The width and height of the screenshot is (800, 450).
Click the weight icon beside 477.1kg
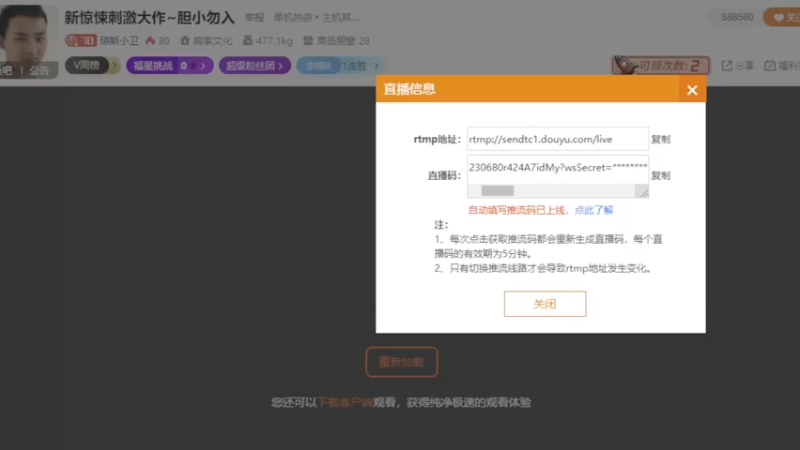pos(247,41)
